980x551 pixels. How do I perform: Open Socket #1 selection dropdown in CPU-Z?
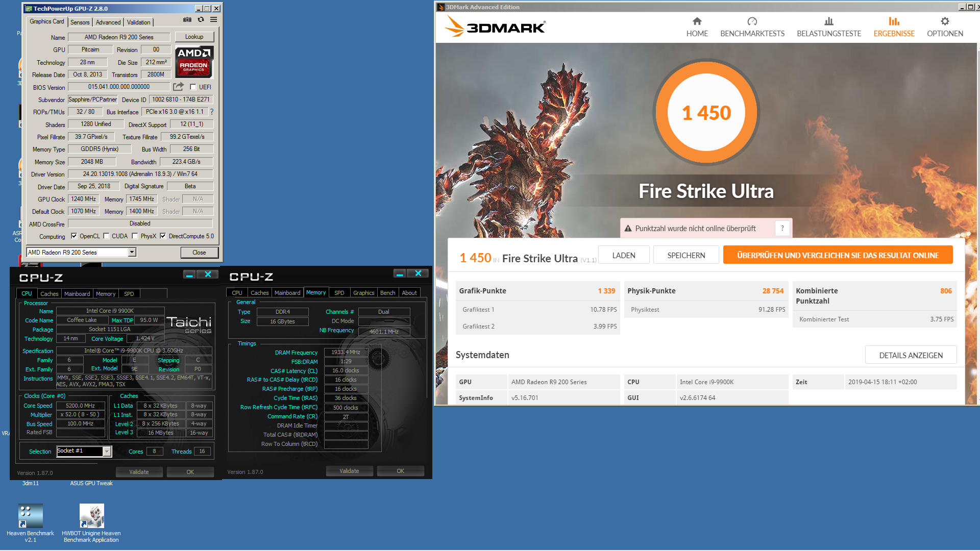click(107, 451)
